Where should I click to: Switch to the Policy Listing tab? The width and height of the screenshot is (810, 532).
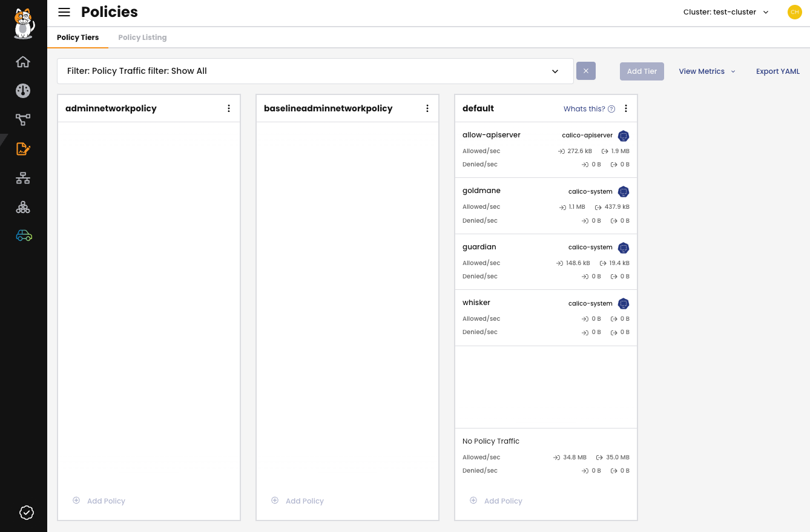(142, 38)
